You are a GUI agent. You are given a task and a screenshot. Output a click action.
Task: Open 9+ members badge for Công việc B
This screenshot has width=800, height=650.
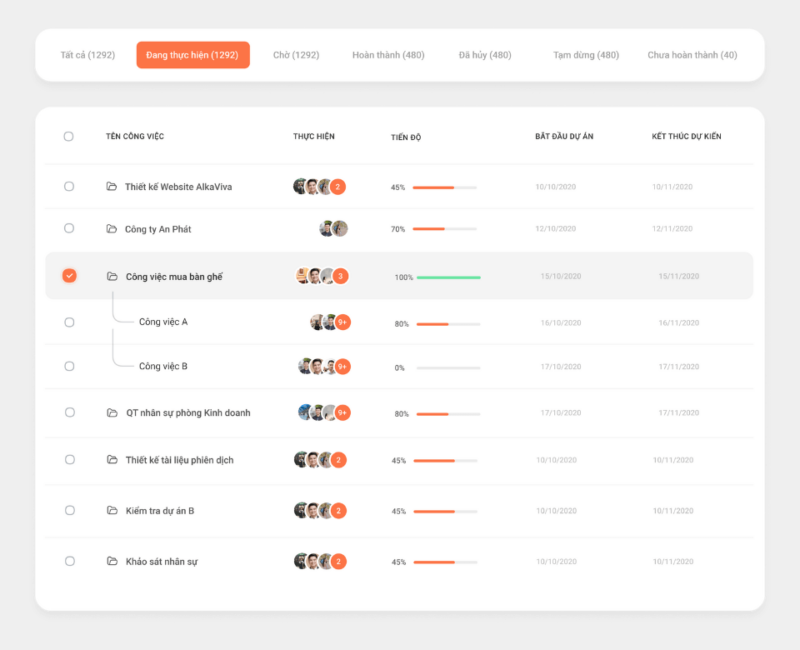tap(342, 366)
